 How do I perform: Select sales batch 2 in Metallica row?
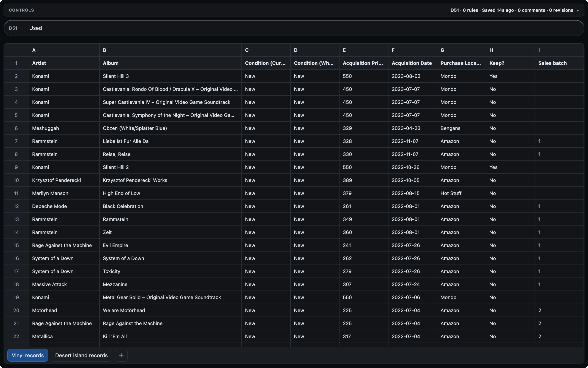coord(559,336)
